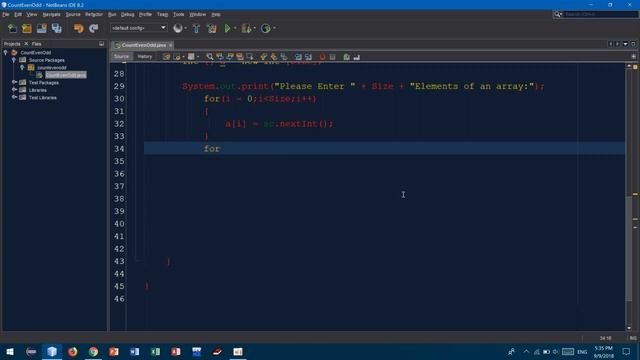Run the project with green play icon

point(227,28)
